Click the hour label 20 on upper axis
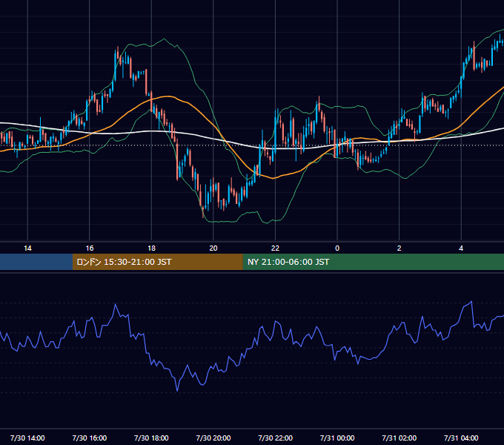 [x=213, y=248]
